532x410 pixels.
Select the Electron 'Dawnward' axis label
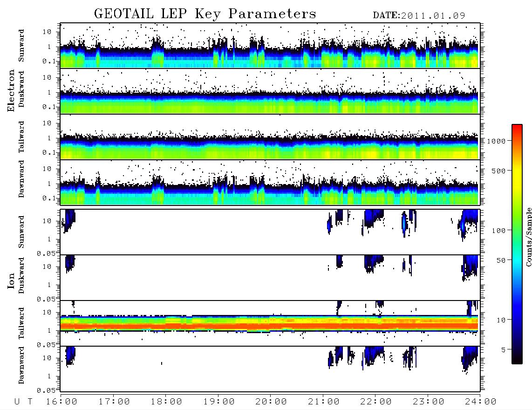[x=21, y=179]
